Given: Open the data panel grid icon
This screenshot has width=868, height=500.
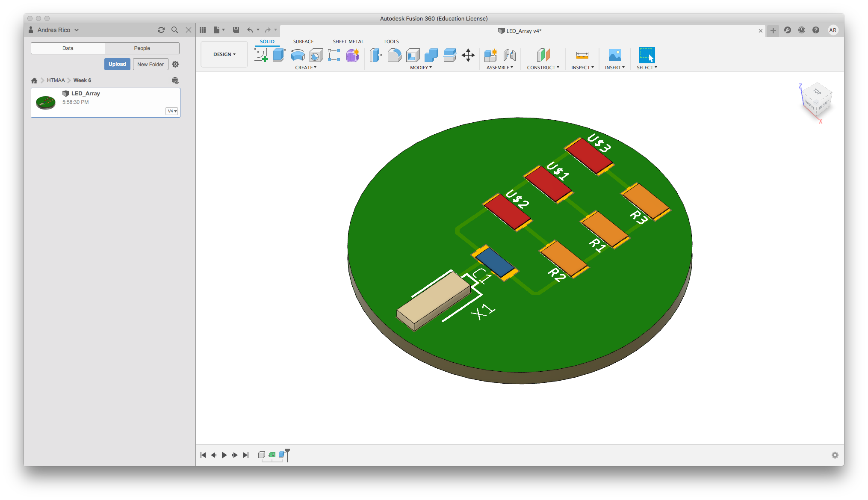Looking at the screenshot, I should tap(203, 30).
